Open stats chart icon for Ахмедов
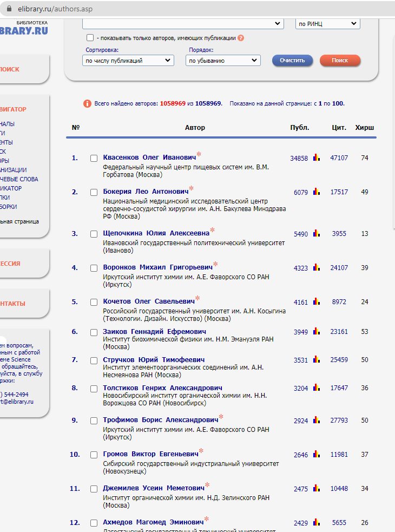 (x=317, y=522)
